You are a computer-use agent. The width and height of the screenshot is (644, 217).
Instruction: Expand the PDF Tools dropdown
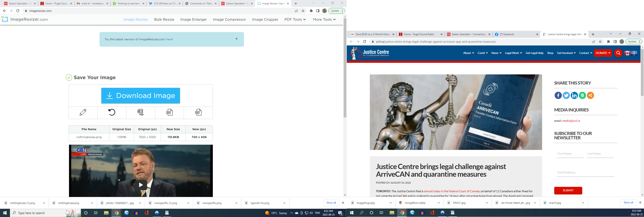click(x=295, y=19)
